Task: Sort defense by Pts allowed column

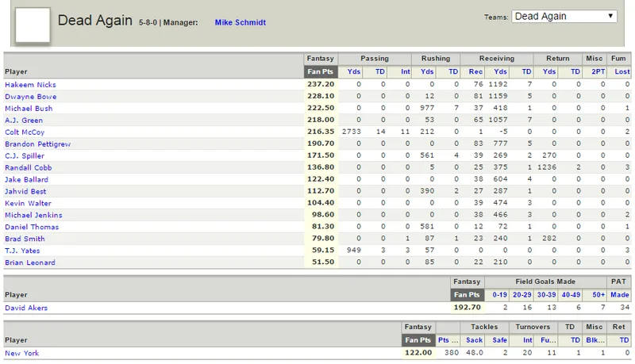Action: (448, 340)
